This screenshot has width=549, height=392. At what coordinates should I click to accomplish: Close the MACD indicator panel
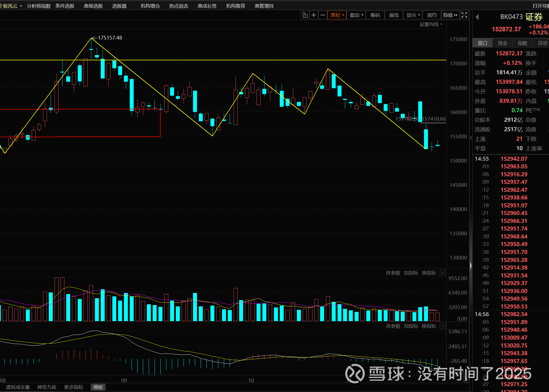(x=443, y=326)
